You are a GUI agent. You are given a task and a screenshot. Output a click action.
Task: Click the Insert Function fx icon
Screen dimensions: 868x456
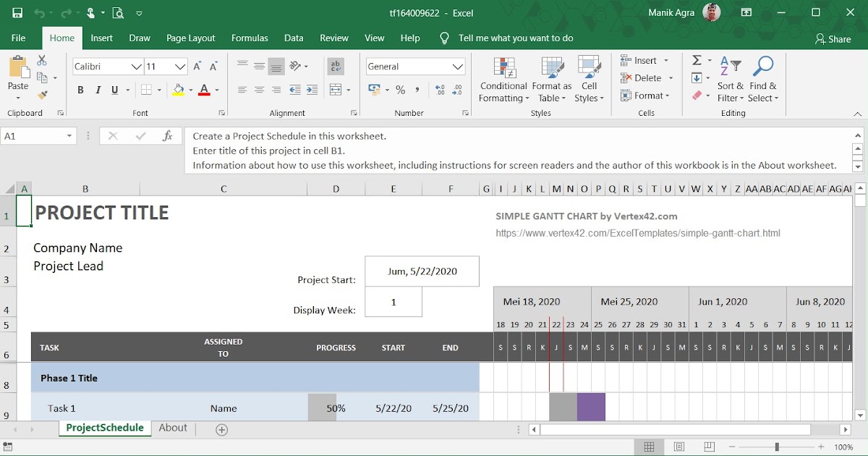click(167, 136)
